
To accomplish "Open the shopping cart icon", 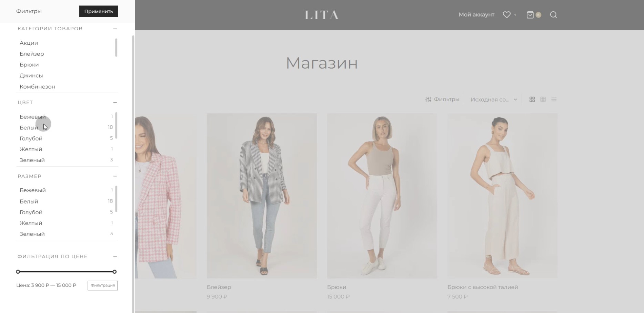I will pos(530,15).
